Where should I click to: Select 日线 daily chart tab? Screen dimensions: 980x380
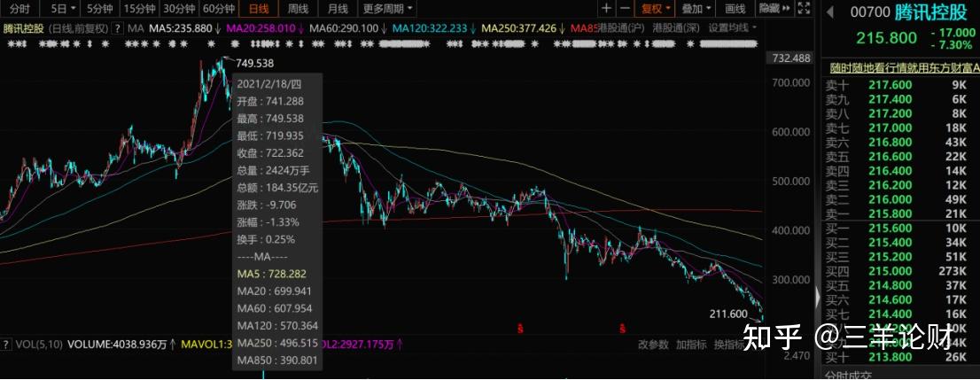click(x=258, y=8)
